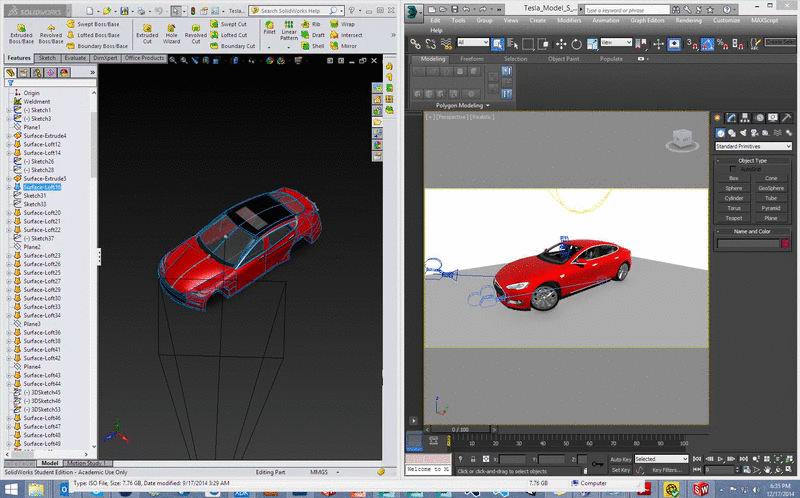Activate the Fillet tool
Screen dimensions: 800x498
tap(269, 28)
